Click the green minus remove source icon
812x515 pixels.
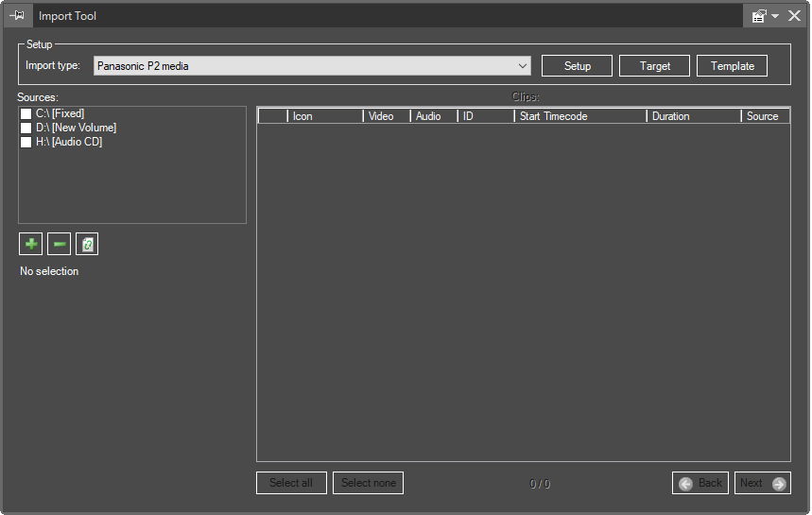tap(59, 245)
